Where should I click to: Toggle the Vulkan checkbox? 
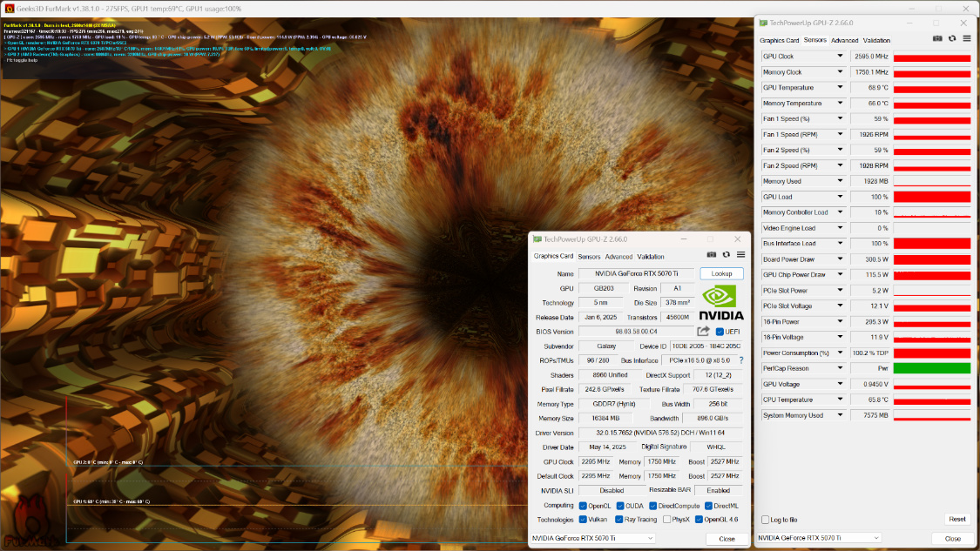click(x=583, y=519)
